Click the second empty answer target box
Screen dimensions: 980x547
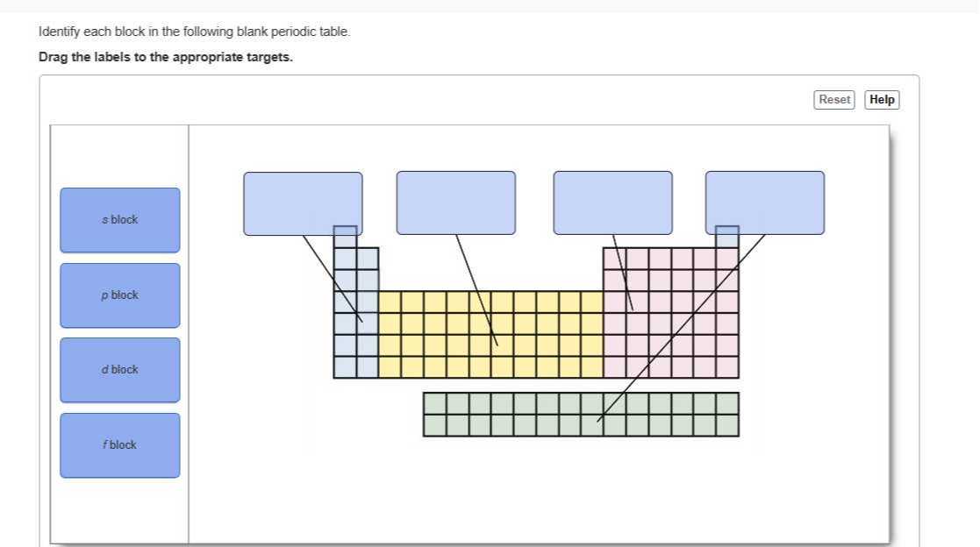(455, 202)
